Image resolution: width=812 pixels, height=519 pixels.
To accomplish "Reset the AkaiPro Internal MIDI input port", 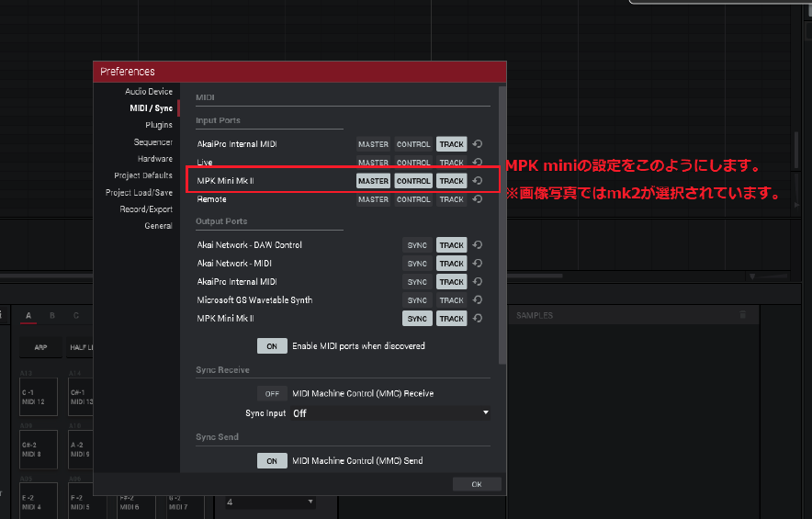I will [478, 144].
